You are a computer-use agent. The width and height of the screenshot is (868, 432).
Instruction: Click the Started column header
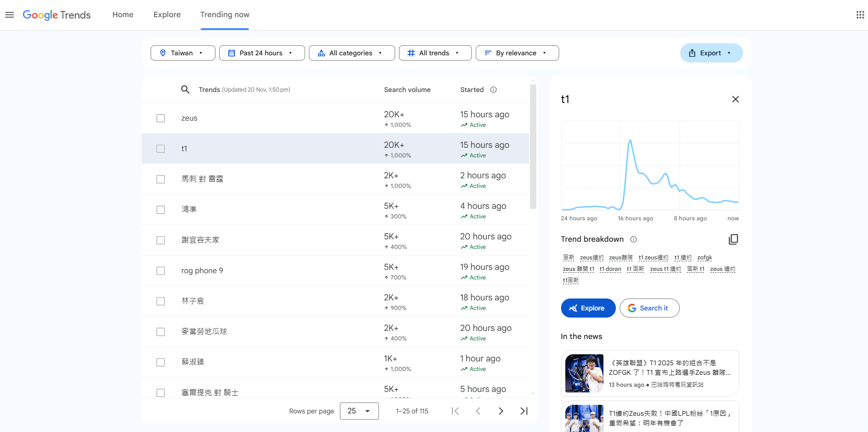point(472,90)
